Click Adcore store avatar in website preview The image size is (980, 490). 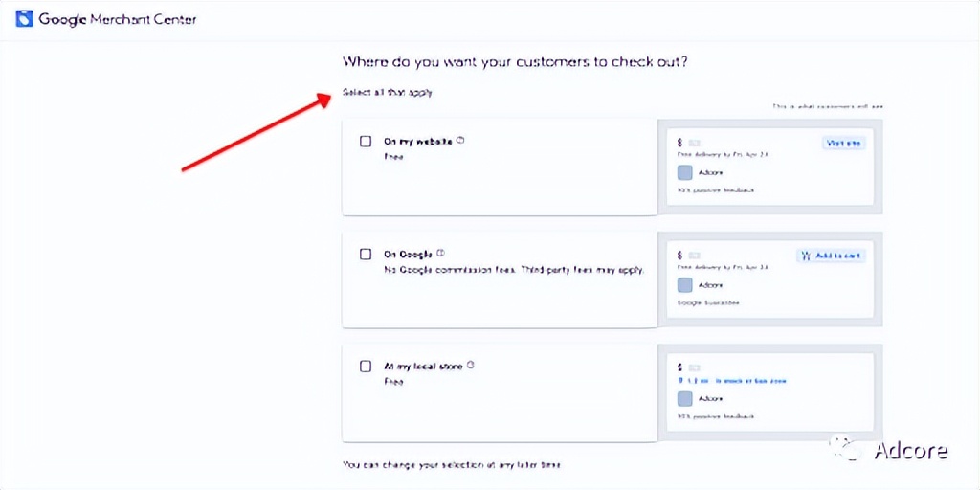685,172
